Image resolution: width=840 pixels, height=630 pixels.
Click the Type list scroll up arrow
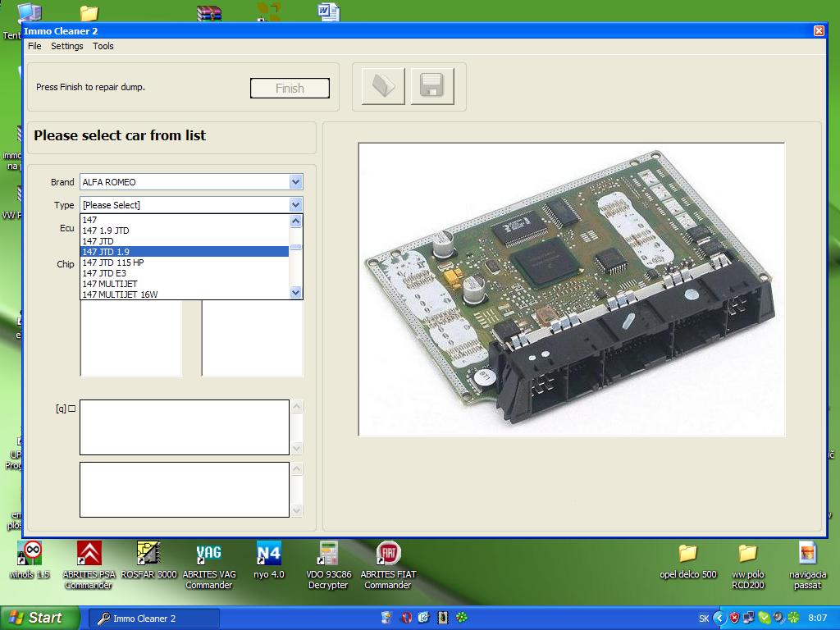(x=295, y=221)
